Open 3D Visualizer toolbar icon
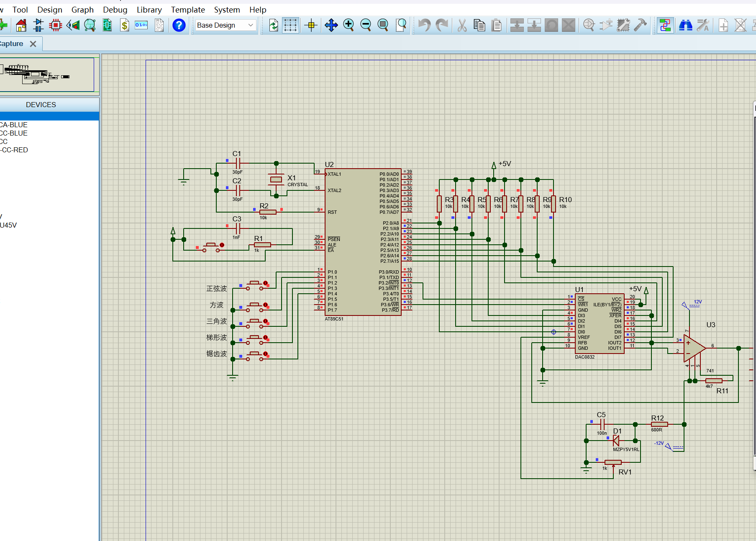This screenshot has width=756, height=541. [73, 26]
